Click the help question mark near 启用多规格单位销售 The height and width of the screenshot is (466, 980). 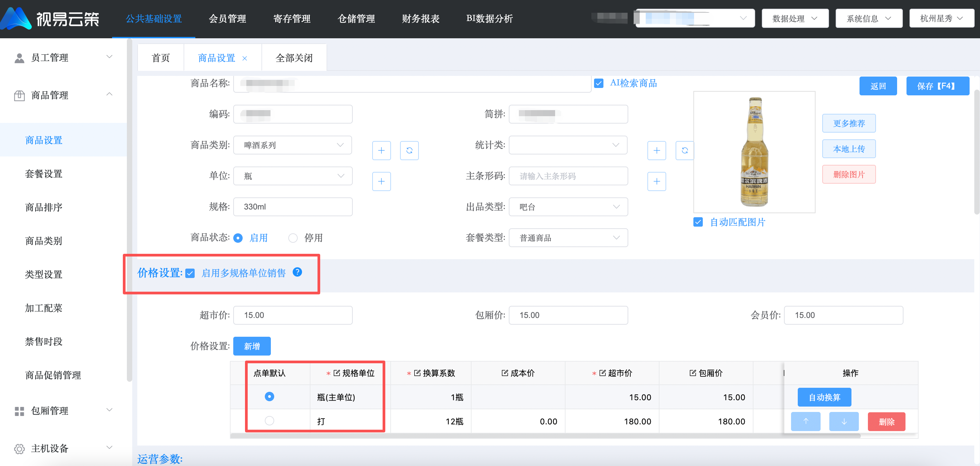click(x=297, y=272)
